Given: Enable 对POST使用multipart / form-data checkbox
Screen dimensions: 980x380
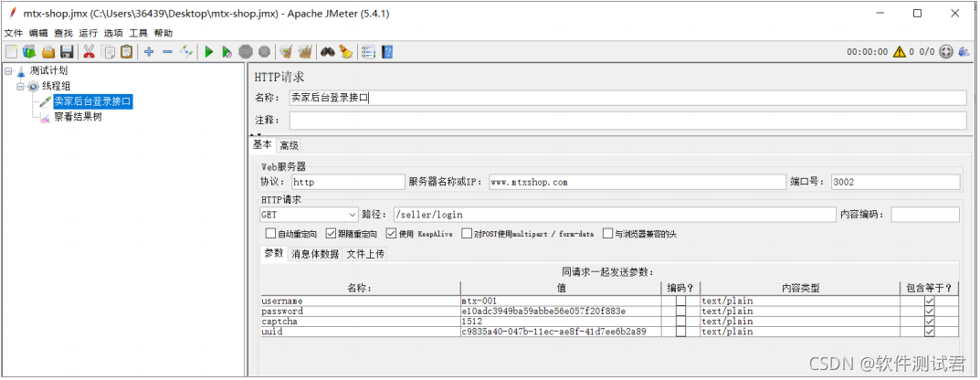Looking at the screenshot, I should (467, 234).
